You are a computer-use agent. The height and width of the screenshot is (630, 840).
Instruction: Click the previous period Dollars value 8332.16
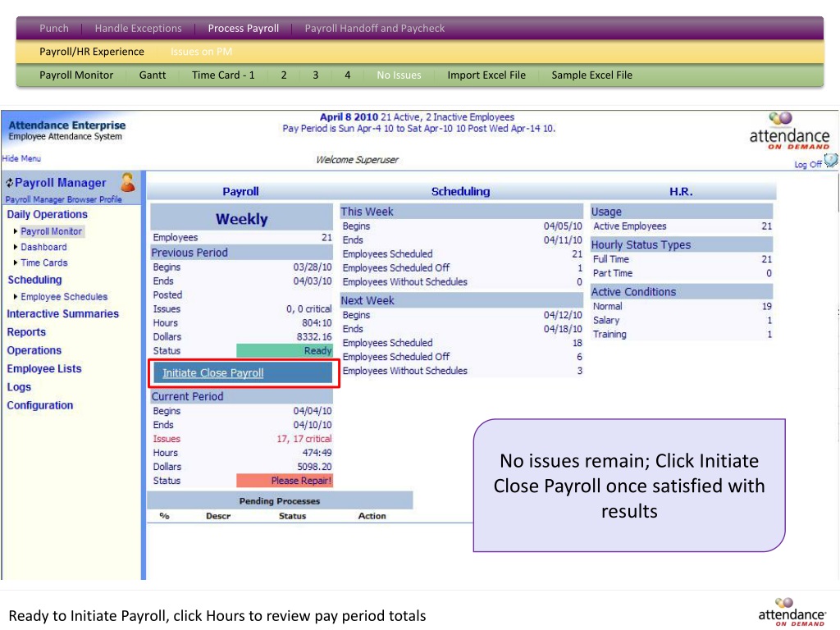point(314,337)
